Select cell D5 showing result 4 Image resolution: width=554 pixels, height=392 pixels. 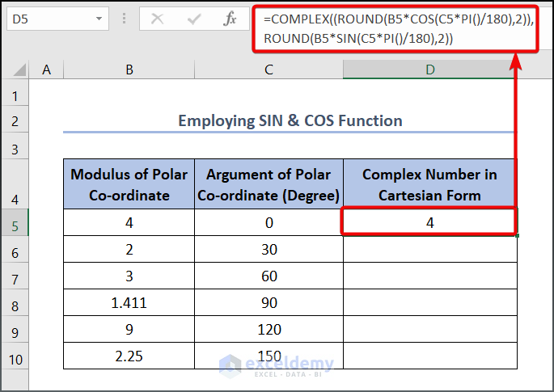tap(430, 222)
